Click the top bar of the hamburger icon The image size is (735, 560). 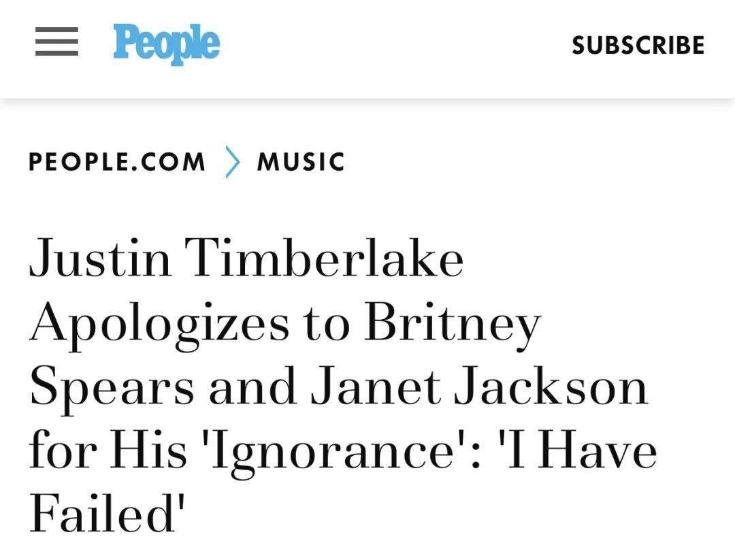56,29
